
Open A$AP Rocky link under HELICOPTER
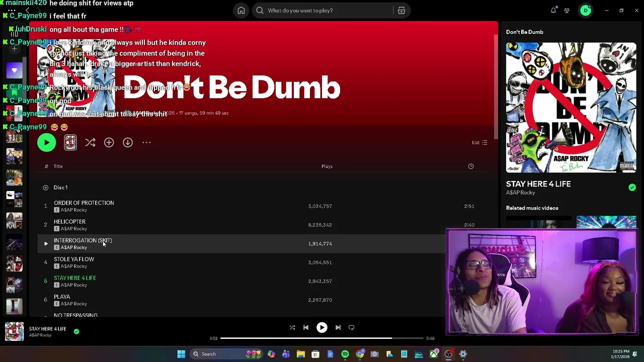[73, 229]
